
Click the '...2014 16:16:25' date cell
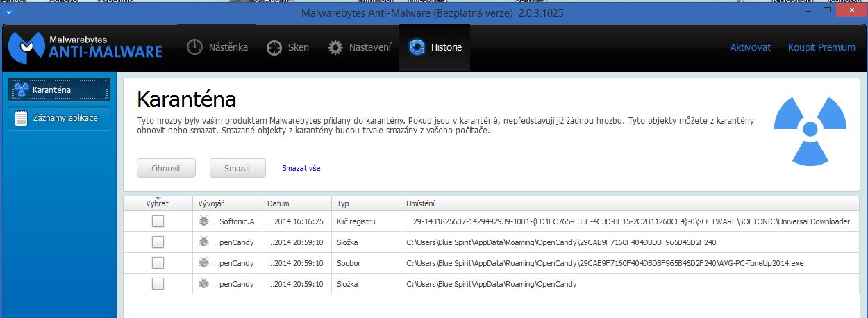point(295,221)
